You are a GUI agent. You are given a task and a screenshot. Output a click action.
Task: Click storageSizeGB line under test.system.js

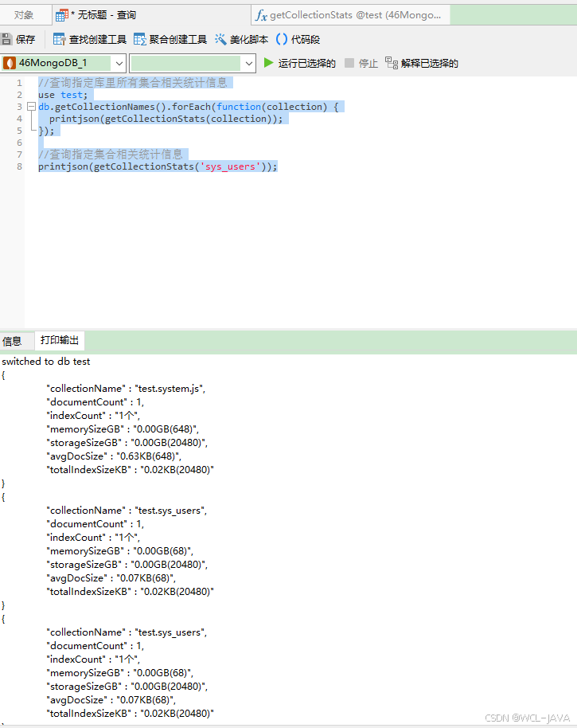(x=127, y=443)
